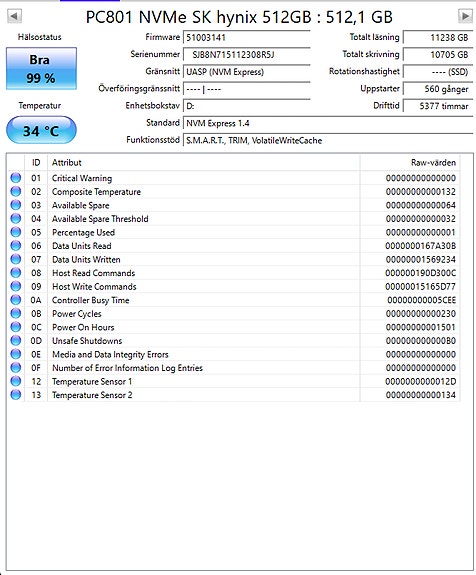The width and height of the screenshot is (476, 575).
Task: Click status icon for Critical Warning
Action: tap(16, 178)
